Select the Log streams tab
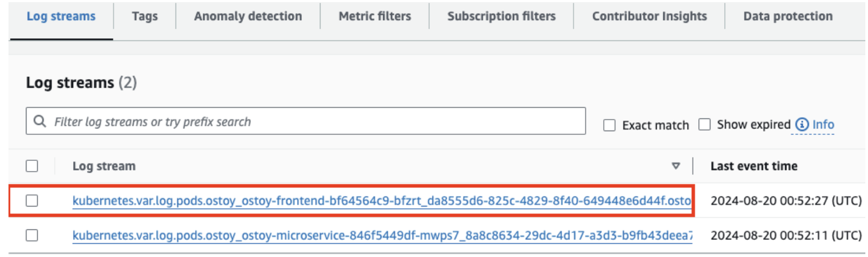 pos(61,16)
